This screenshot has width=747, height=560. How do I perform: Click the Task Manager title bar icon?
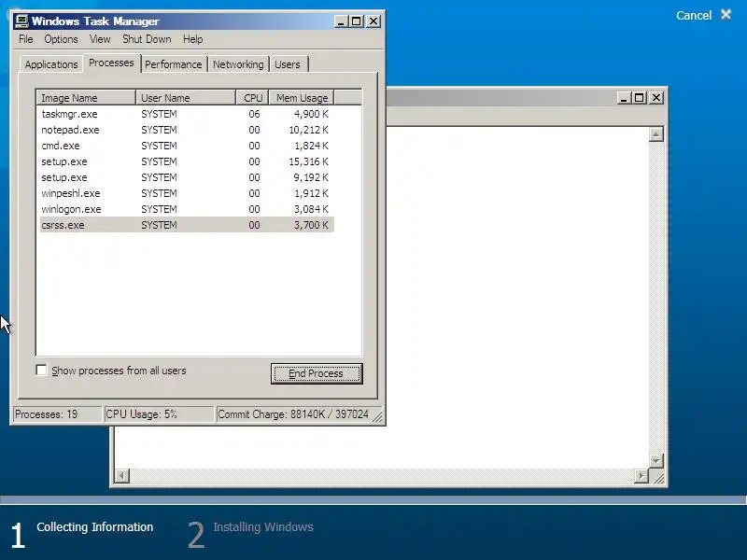(21, 21)
